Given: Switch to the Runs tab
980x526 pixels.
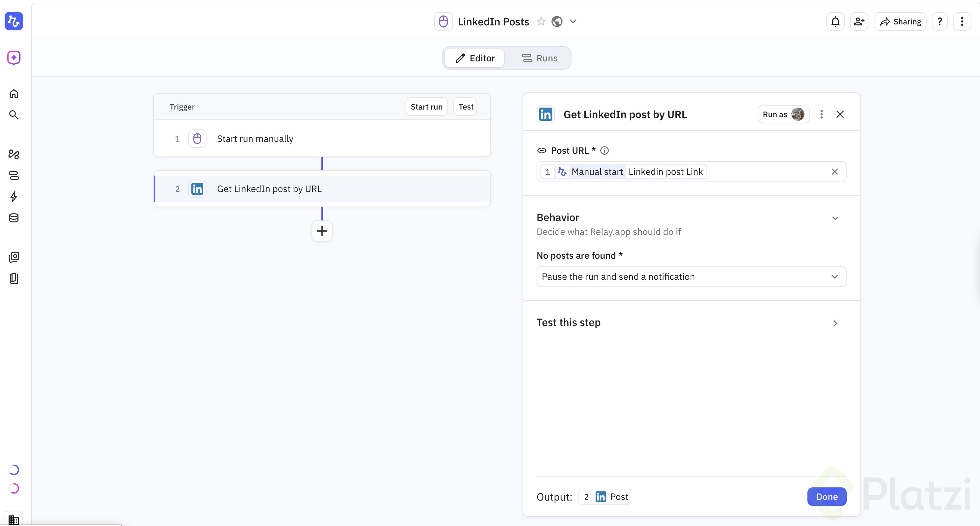Looking at the screenshot, I should coord(539,58).
